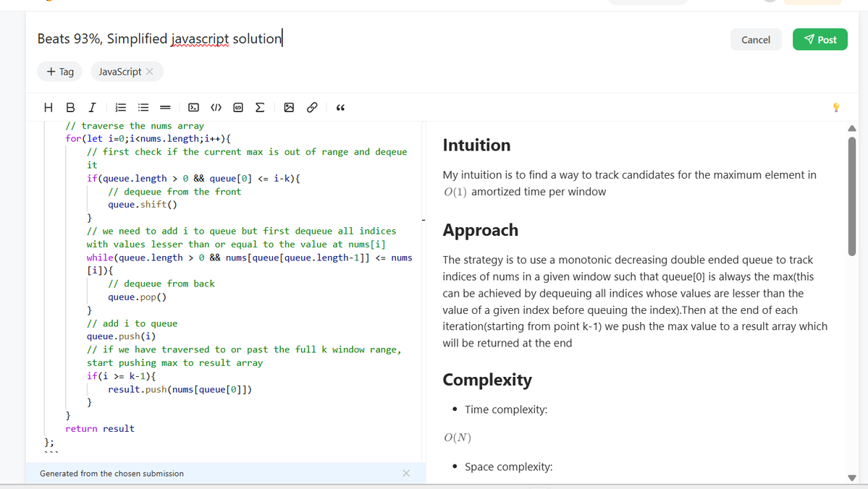
Task: Click the 'Approach' heading in the preview
Action: 480,230
